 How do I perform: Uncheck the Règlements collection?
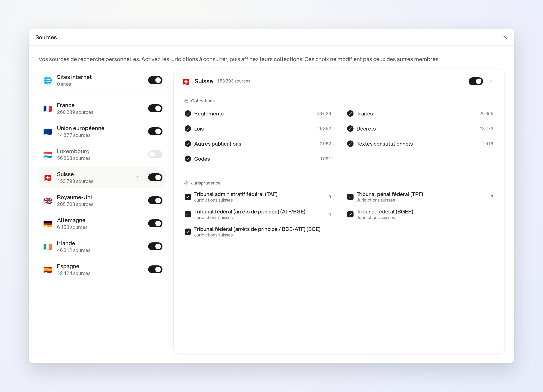tap(188, 114)
